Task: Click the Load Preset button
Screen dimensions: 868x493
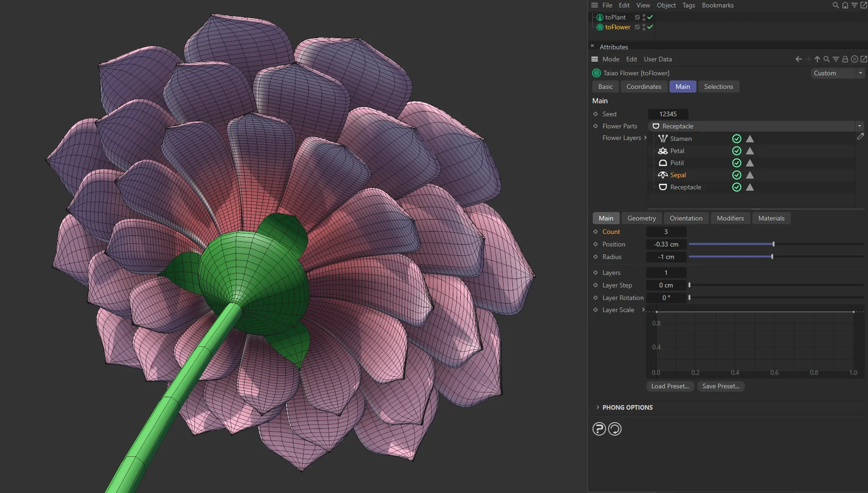Action: 670,386
